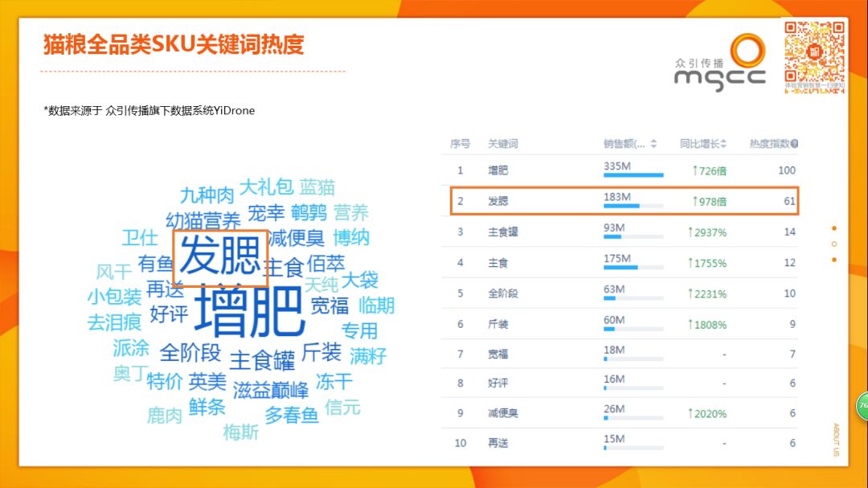868x488 pixels.
Task: Click 卫仕 in the word cloud
Action: click(x=140, y=238)
